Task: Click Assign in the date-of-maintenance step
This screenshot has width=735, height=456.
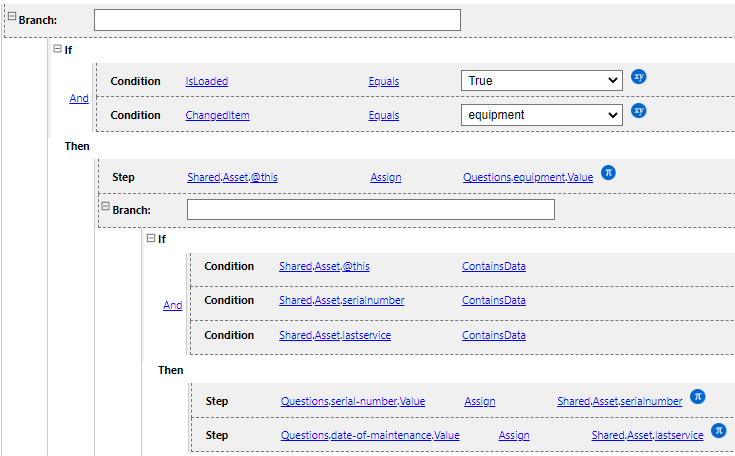Action: tap(513, 436)
